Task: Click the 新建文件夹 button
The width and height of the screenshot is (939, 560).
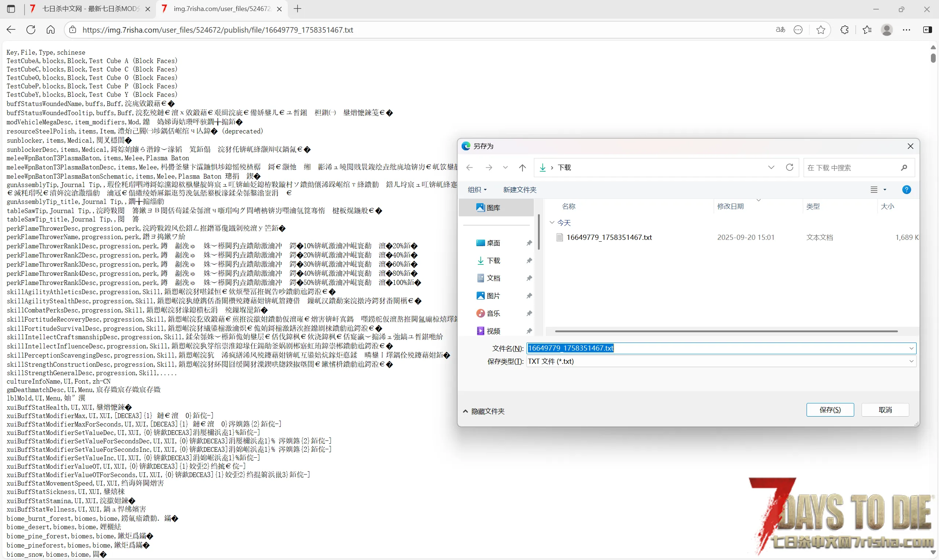Action: click(520, 190)
